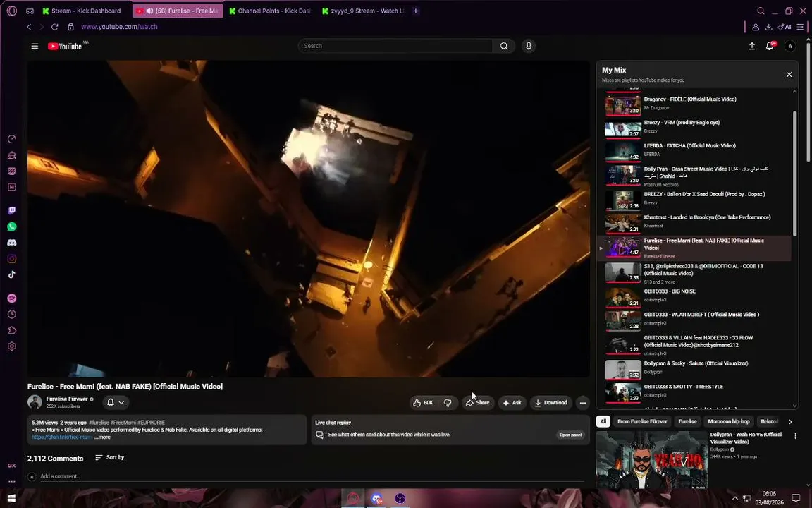Click the Download button
The image size is (812, 508).
(551, 403)
